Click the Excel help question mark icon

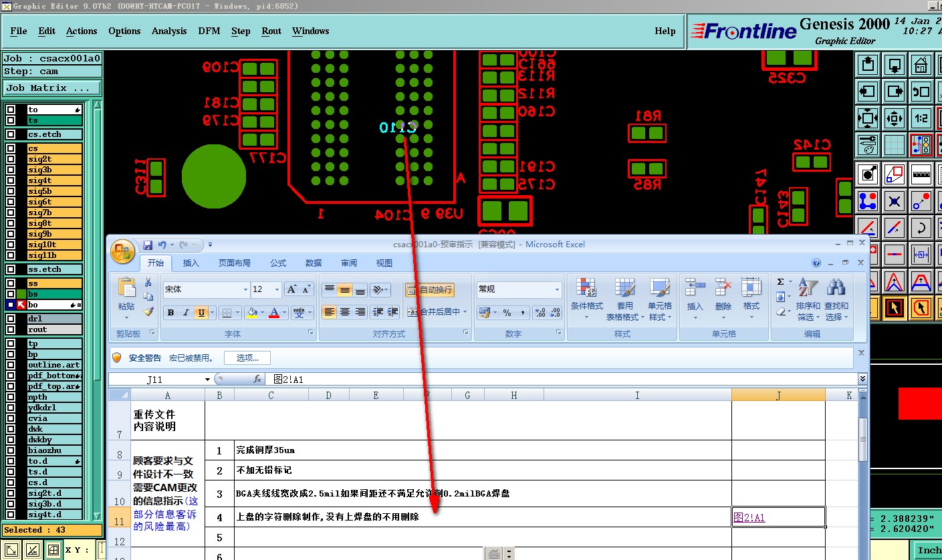pos(816,263)
